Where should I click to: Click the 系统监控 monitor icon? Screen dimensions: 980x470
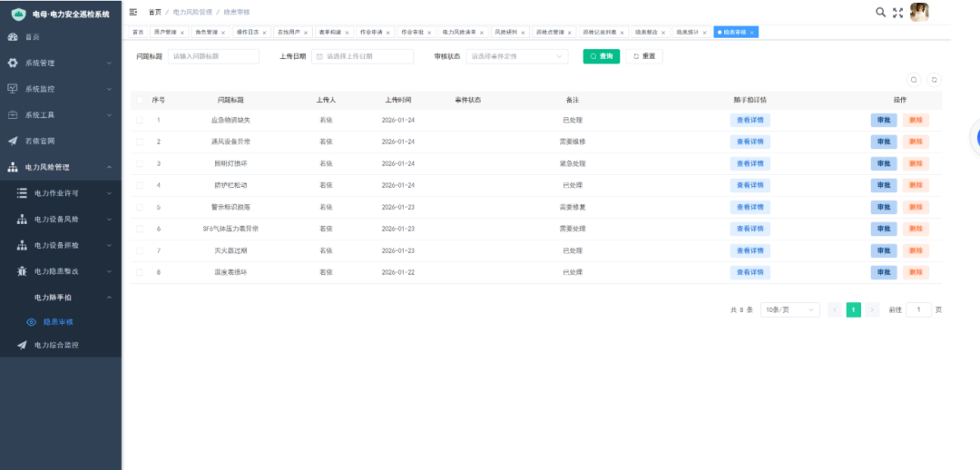[x=13, y=89]
